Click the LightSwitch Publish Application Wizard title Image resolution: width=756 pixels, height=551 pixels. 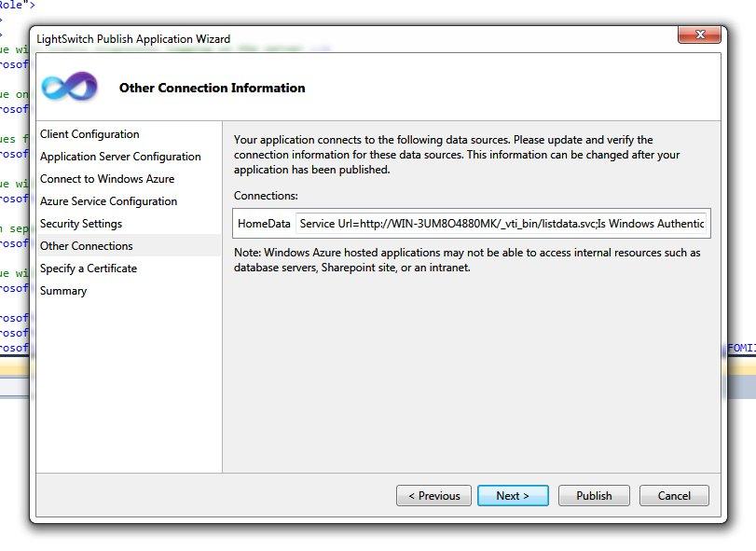coord(133,39)
